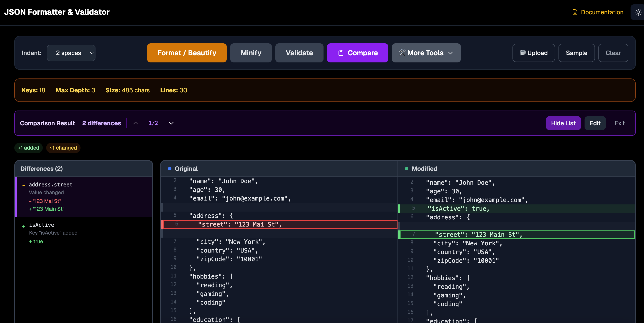Viewport: 644px width, 323px height.
Task: Toggle the "+1 added" filter badge
Action: (28, 148)
